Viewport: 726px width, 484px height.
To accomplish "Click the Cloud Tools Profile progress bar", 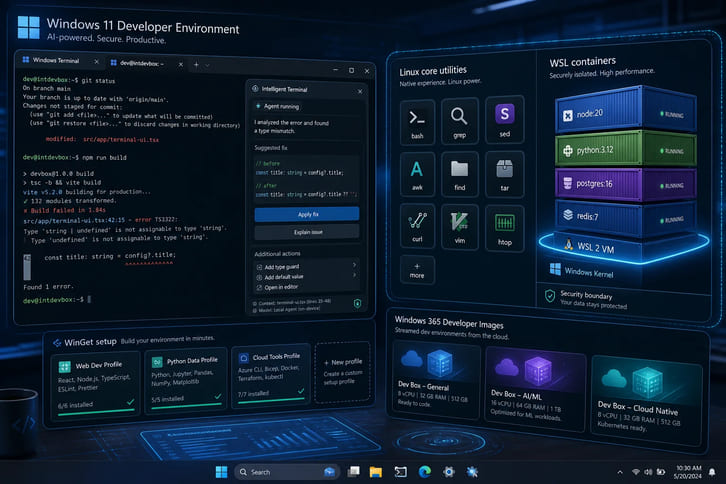I will [271, 400].
